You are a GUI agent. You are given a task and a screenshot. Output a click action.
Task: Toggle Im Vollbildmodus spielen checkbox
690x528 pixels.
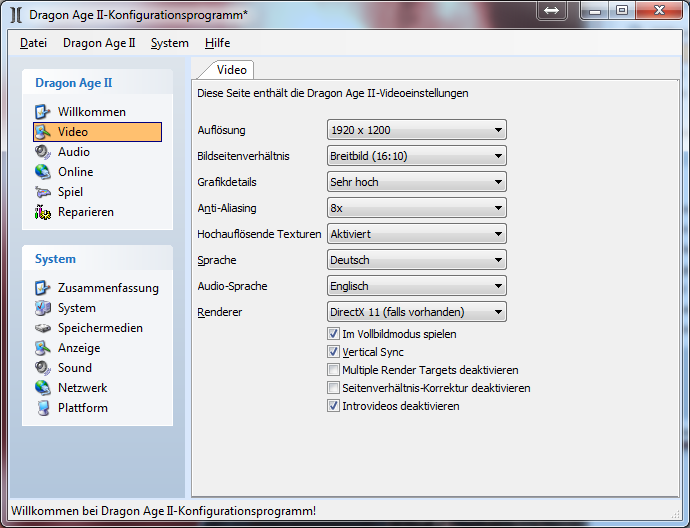point(334,334)
